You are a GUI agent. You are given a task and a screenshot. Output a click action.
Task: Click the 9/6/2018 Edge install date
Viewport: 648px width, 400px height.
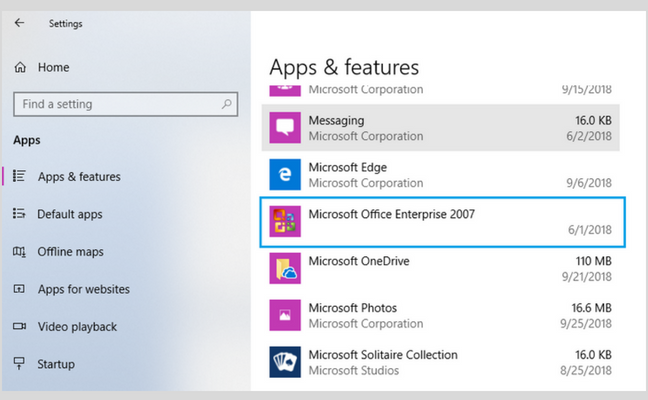click(x=589, y=183)
